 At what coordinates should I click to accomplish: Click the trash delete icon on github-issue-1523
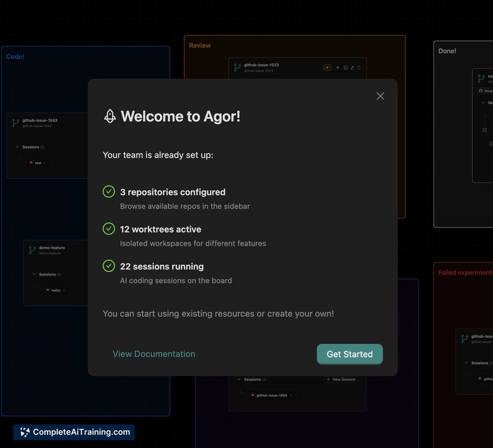[x=359, y=68]
